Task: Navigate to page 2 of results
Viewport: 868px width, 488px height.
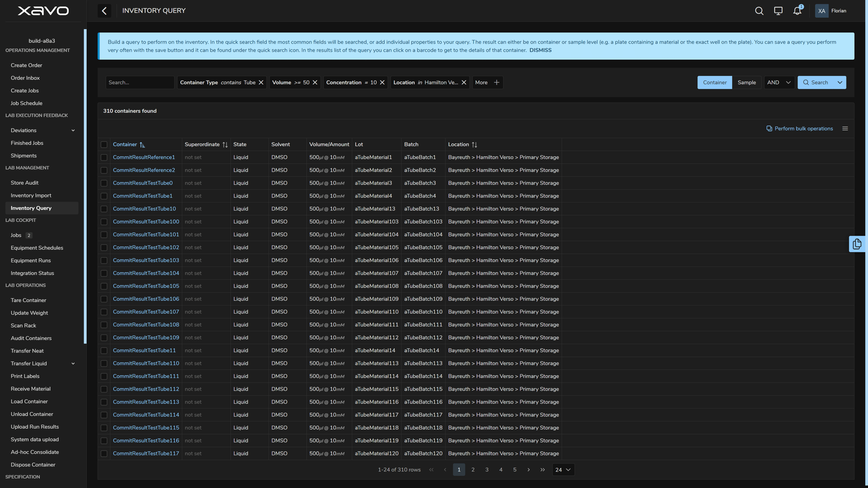Action: (x=473, y=470)
